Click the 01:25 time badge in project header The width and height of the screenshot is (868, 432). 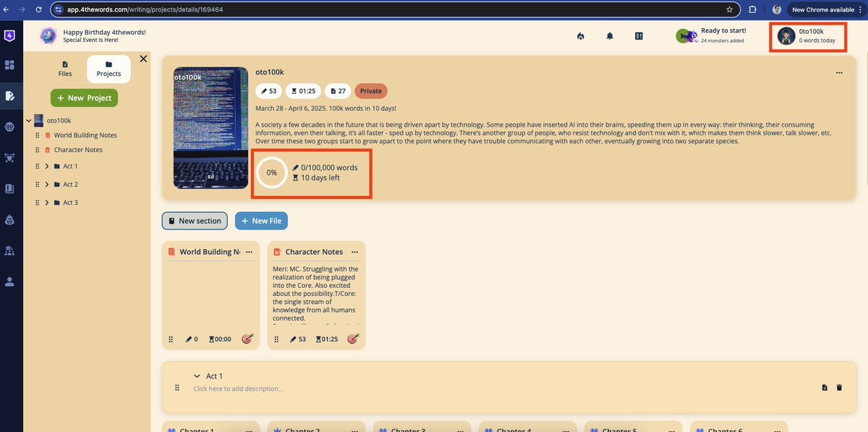tap(303, 91)
